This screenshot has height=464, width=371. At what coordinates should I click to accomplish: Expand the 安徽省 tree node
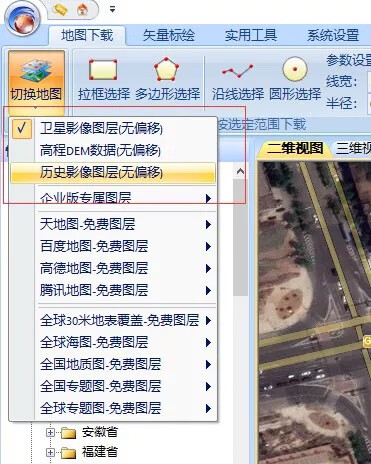[x=50, y=433]
